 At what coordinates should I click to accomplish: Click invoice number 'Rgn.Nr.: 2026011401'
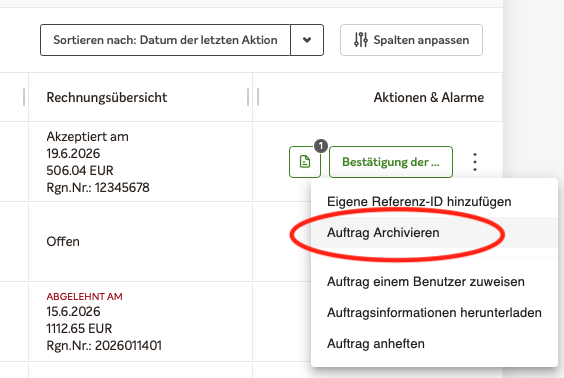104,346
